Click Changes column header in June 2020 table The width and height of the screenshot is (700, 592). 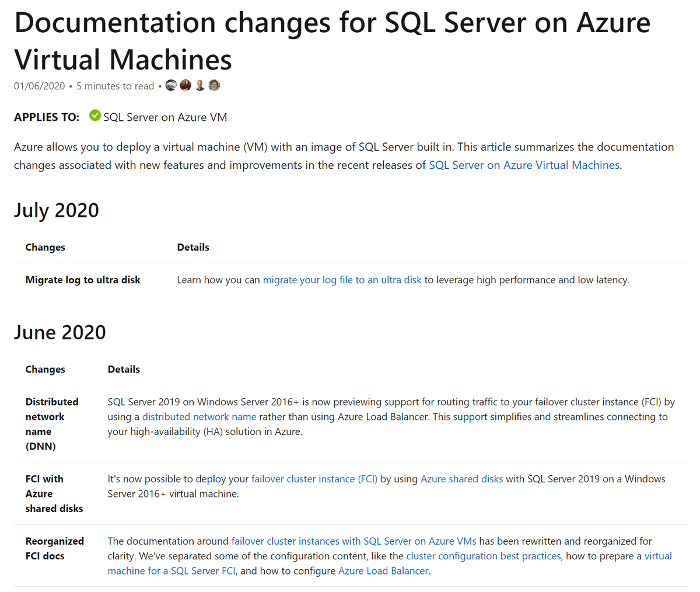45,369
